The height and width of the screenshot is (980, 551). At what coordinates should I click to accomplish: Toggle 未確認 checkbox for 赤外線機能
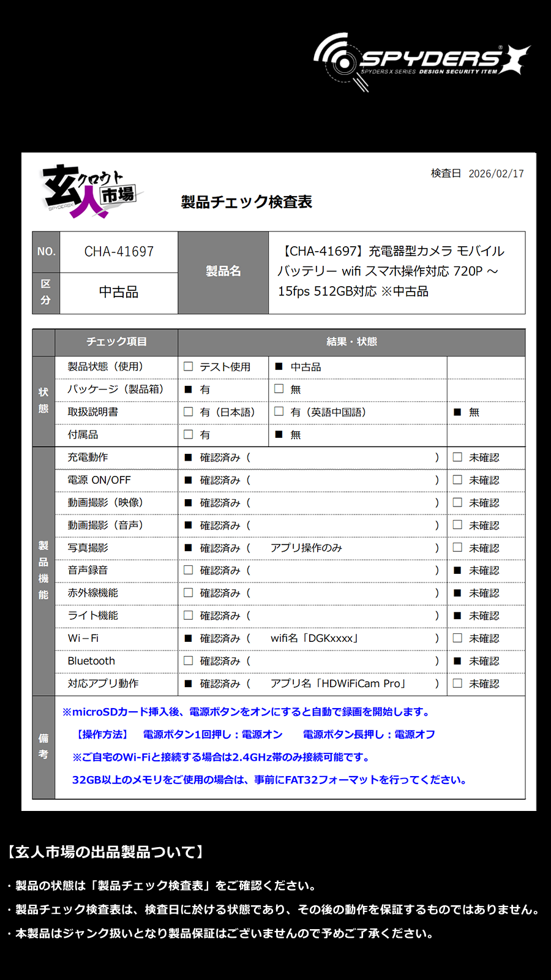[x=457, y=593]
